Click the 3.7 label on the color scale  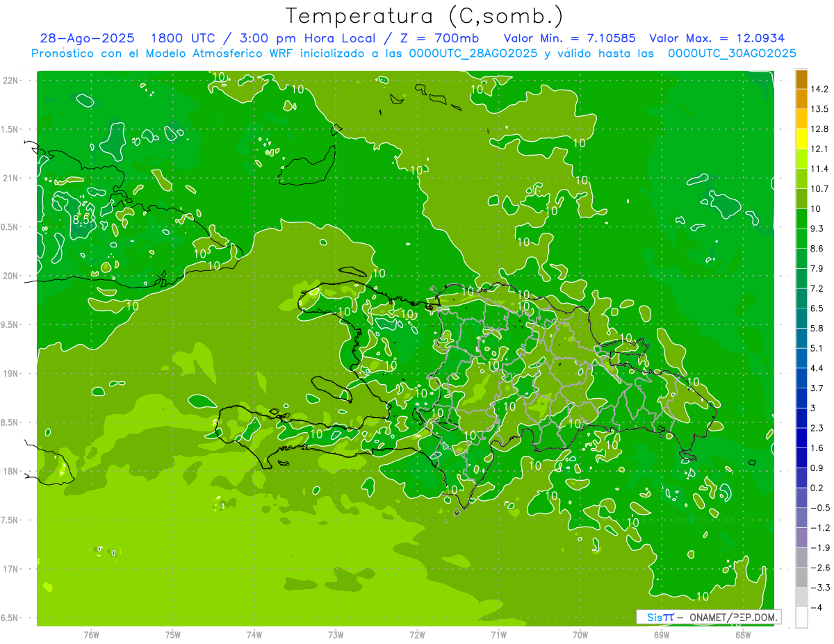819,388
